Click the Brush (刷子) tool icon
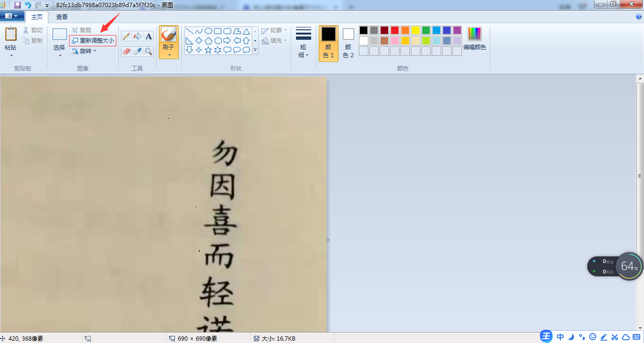 pos(169,34)
